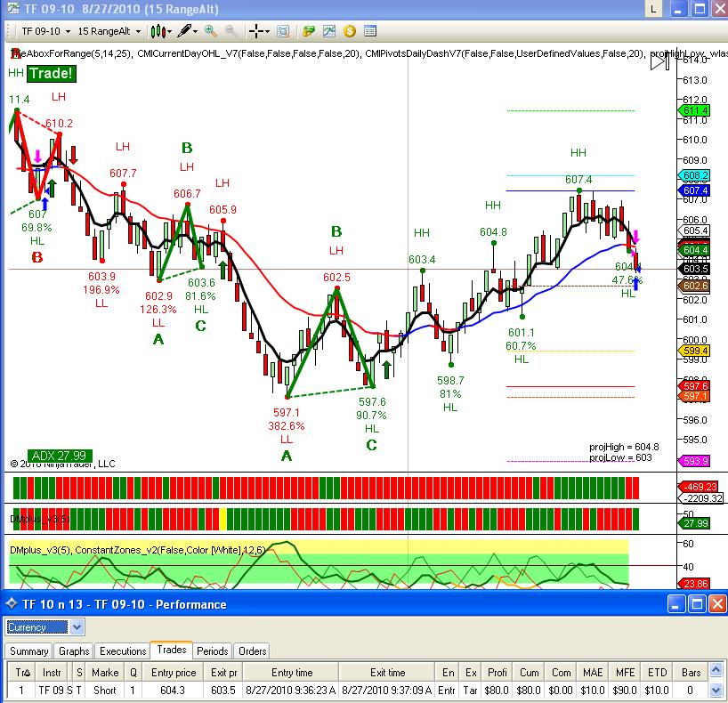
Task: Click the 599.4 yellow price marker
Action: (x=694, y=351)
